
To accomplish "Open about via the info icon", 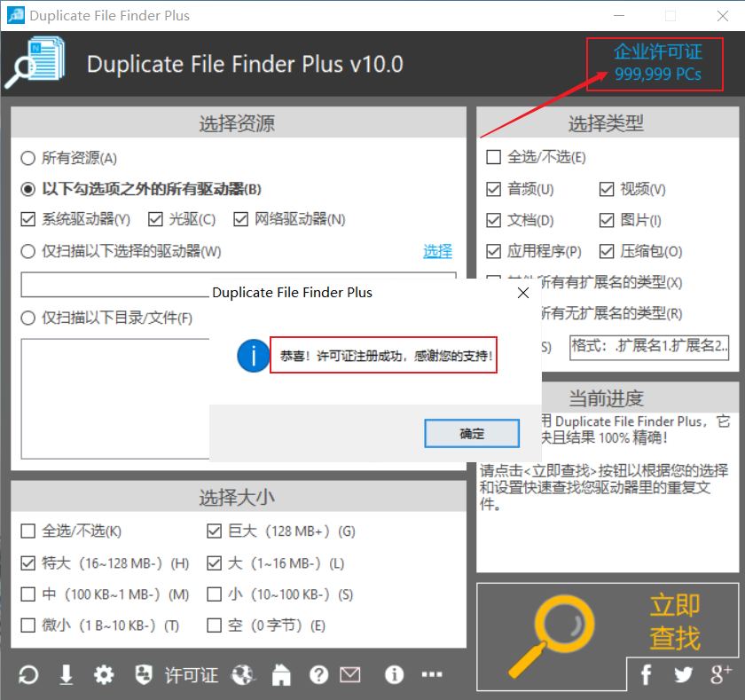I will point(395,675).
